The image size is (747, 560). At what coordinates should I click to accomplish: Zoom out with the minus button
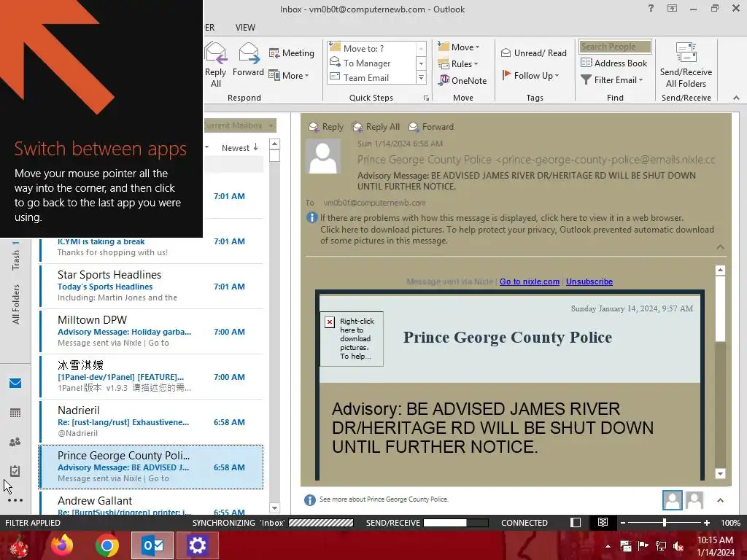point(623,523)
